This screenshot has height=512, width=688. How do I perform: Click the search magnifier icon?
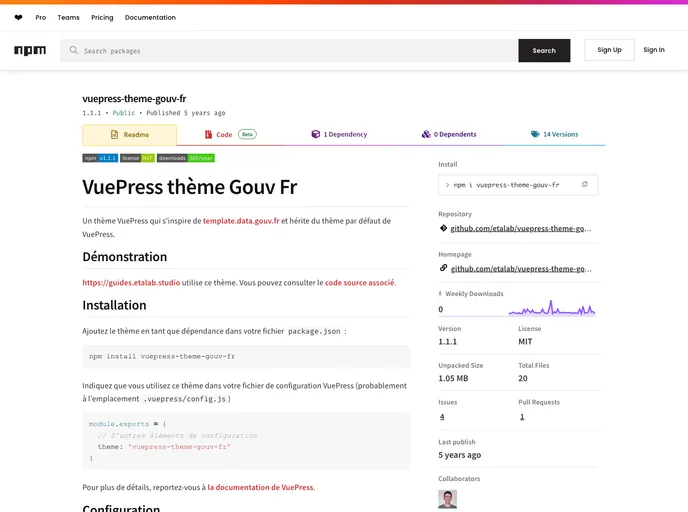(74, 50)
